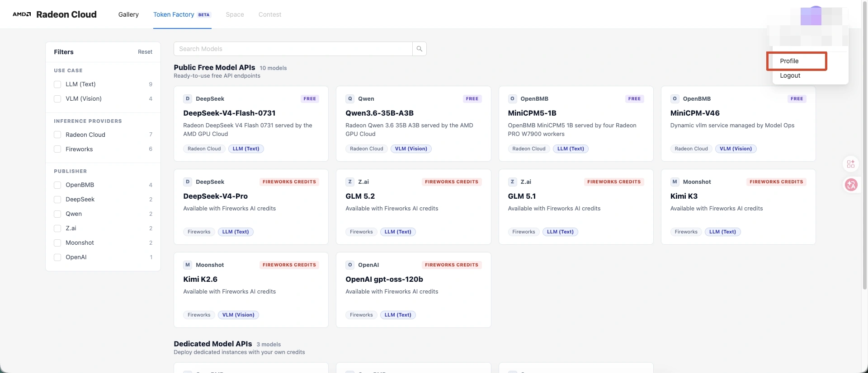
Task: Click the FREE badge on DeepSeek-V4-Flash-0731
Action: click(310, 98)
